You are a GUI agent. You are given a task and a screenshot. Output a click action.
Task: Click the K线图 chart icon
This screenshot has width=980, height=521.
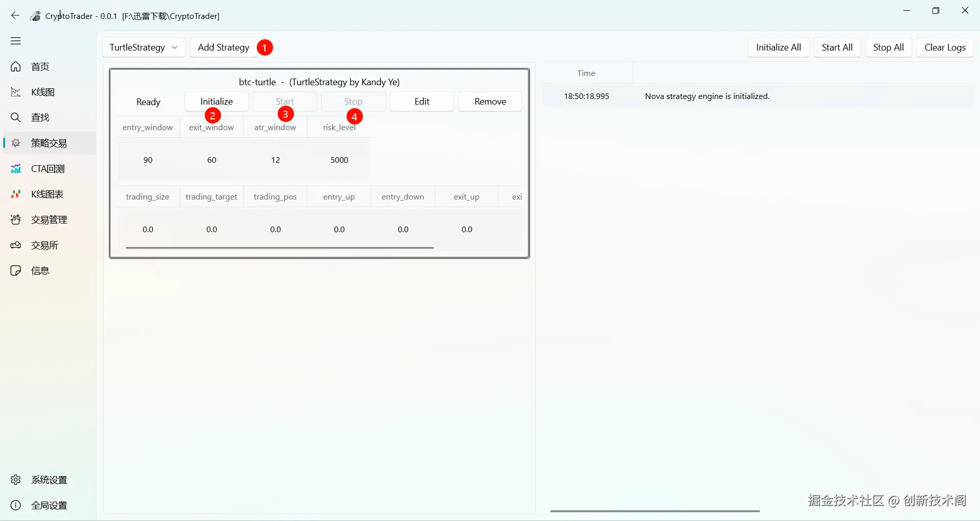[16, 92]
